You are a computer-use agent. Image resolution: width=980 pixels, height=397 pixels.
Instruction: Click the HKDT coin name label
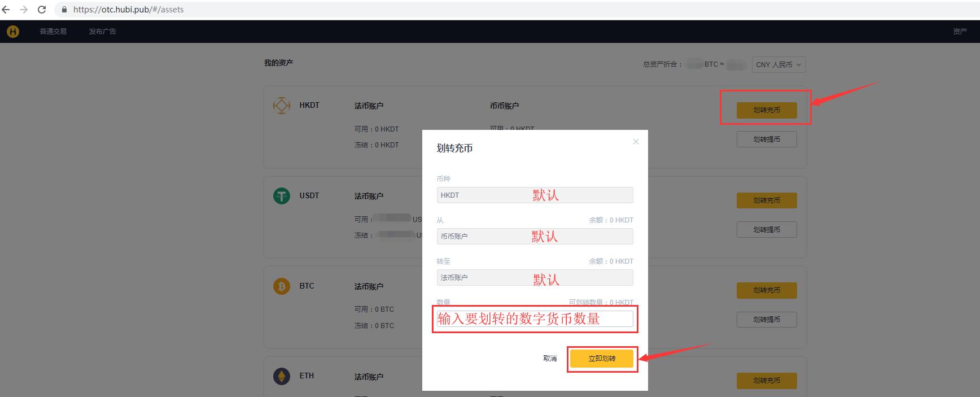point(309,105)
